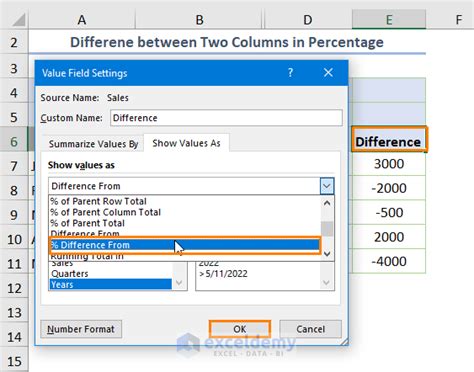
Task: Select cell with value -500
Action: coord(389,212)
